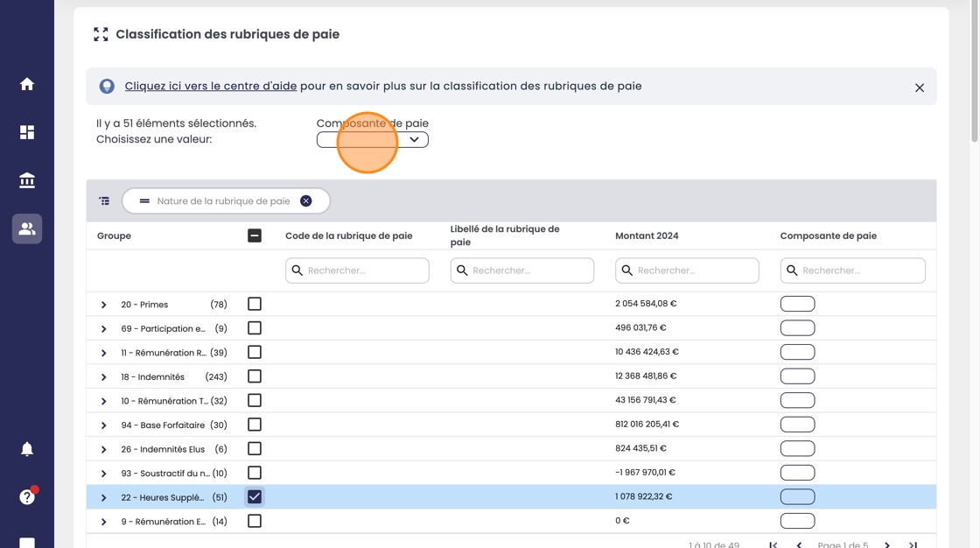Check the 20 - Primes row checkbox
Image resolution: width=980 pixels, height=548 pixels.
[255, 304]
